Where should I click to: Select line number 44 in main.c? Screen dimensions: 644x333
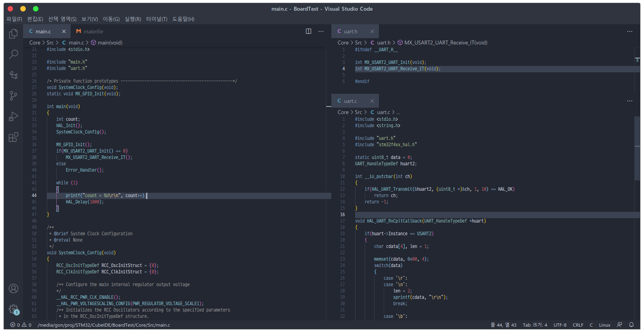tap(34, 196)
